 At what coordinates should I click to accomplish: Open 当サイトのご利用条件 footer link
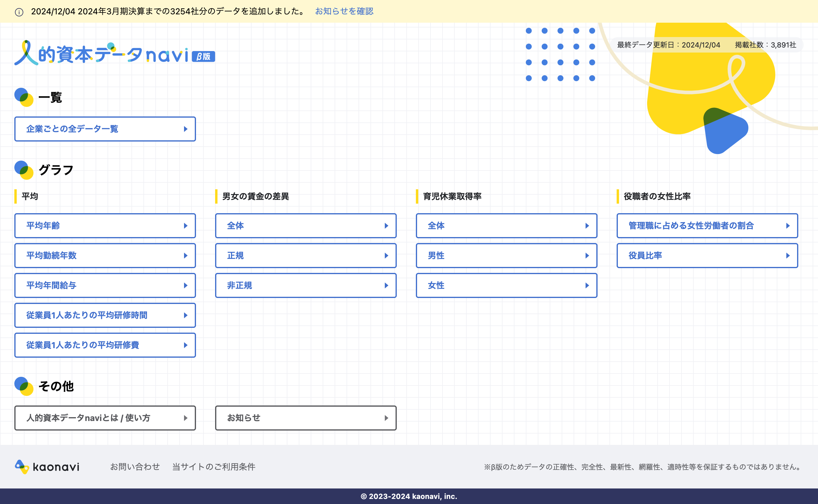click(214, 467)
